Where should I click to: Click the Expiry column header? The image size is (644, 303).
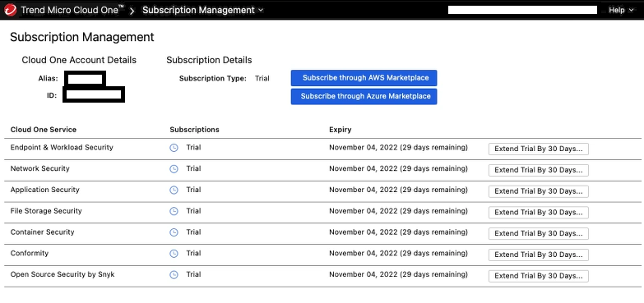[340, 130]
